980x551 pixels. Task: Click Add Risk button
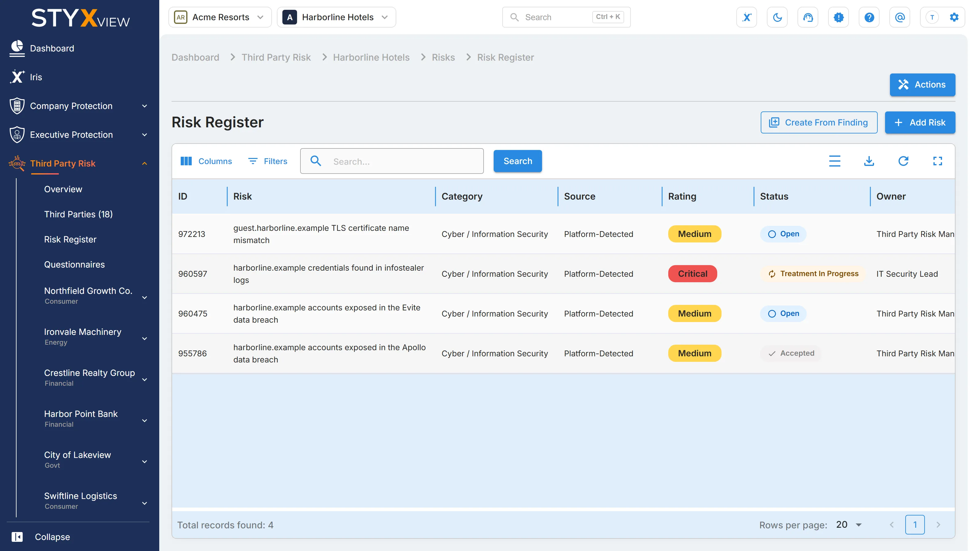pos(920,122)
